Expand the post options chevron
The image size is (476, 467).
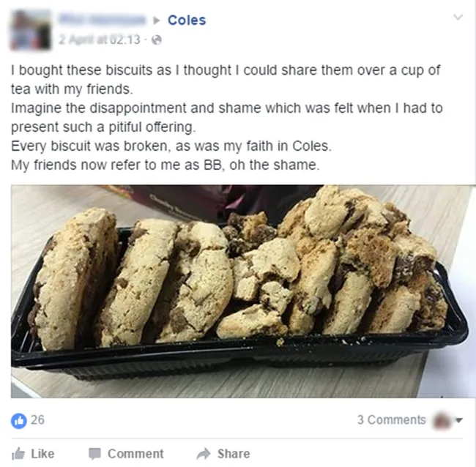pos(458,17)
